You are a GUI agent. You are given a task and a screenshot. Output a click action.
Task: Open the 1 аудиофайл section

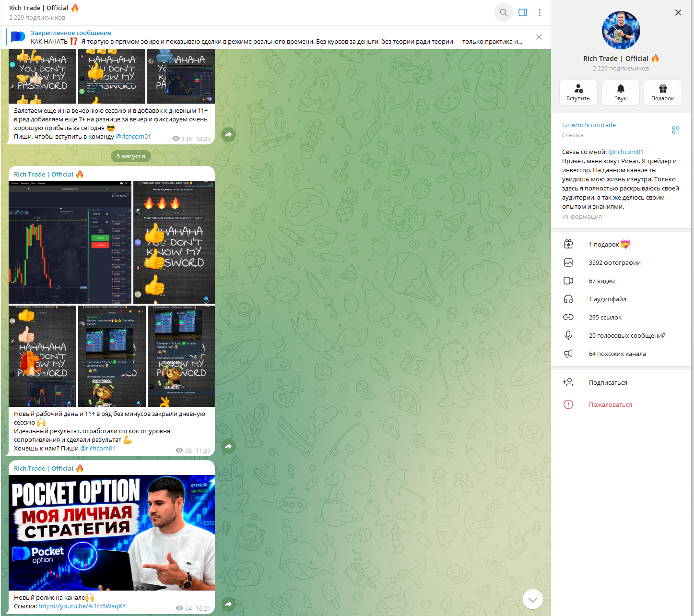tap(621, 299)
